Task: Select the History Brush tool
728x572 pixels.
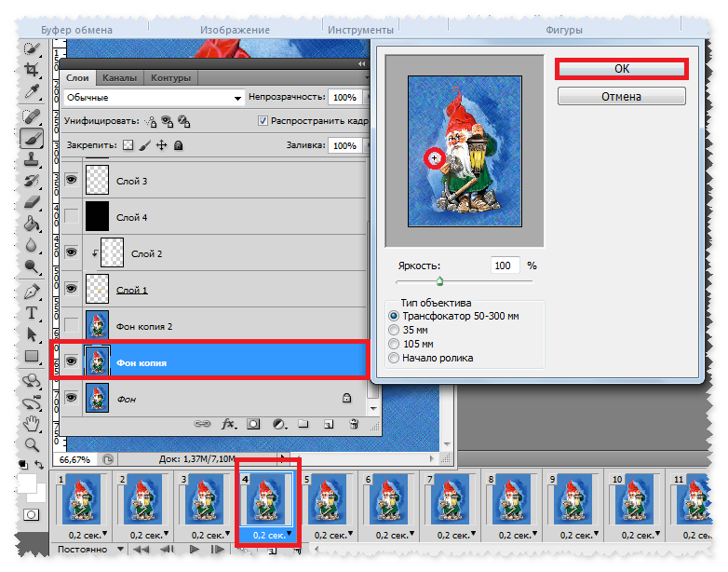Action: (x=32, y=181)
